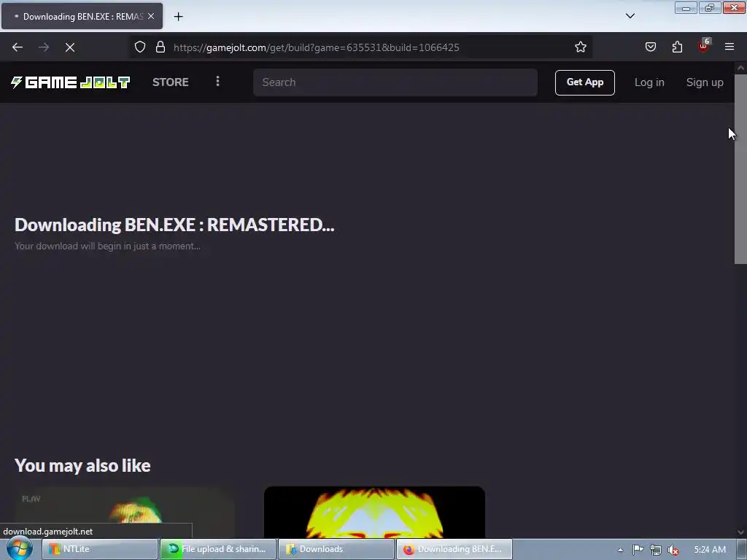Open the Firefox hamburger menu
The image size is (747, 560).
coord(729,47)
